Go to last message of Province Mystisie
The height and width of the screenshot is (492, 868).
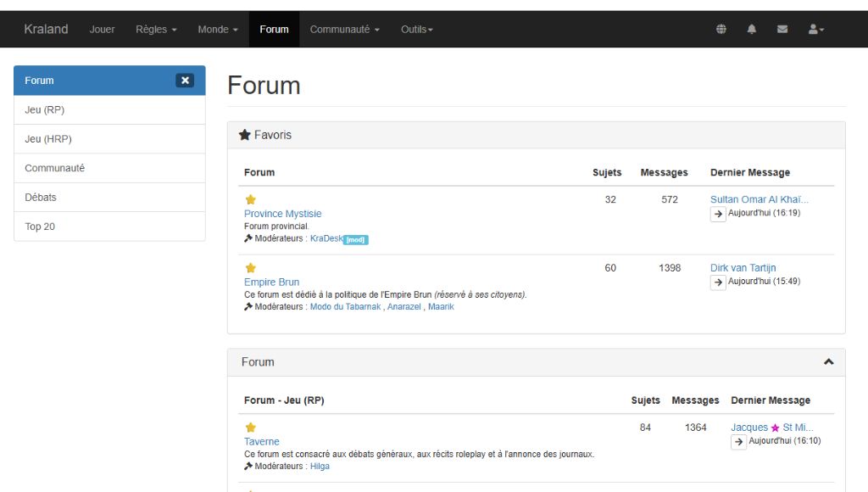[718, 214]
